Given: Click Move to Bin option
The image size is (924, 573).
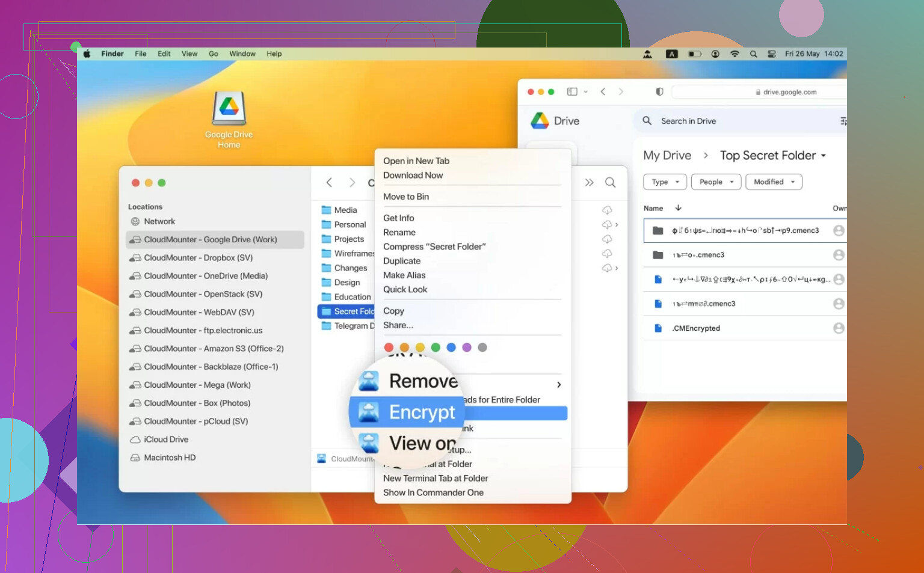Looking at the screenshot, I should coord(406,197).
